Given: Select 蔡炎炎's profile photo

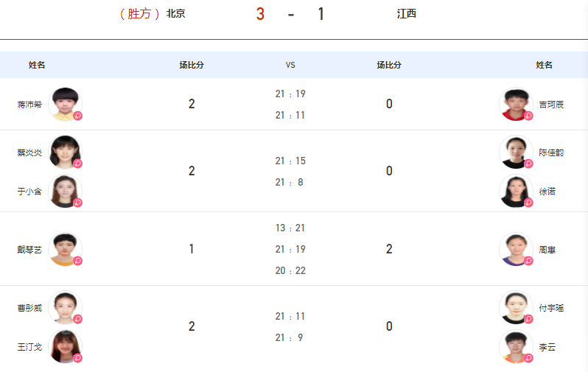Looking at the screenshot, I should (x=66, y=152).
